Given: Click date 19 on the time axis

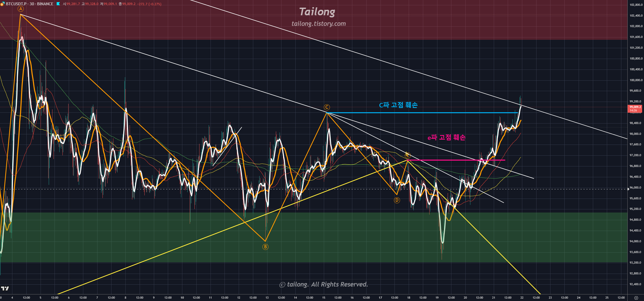Looking at the screenshot, I should click(437, 298).
